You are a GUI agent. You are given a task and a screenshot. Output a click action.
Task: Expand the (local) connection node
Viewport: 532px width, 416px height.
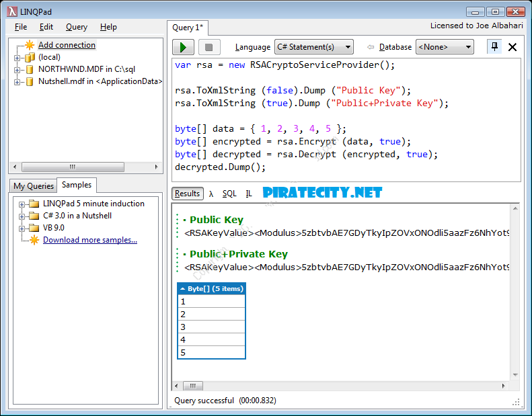click(17, 58)
